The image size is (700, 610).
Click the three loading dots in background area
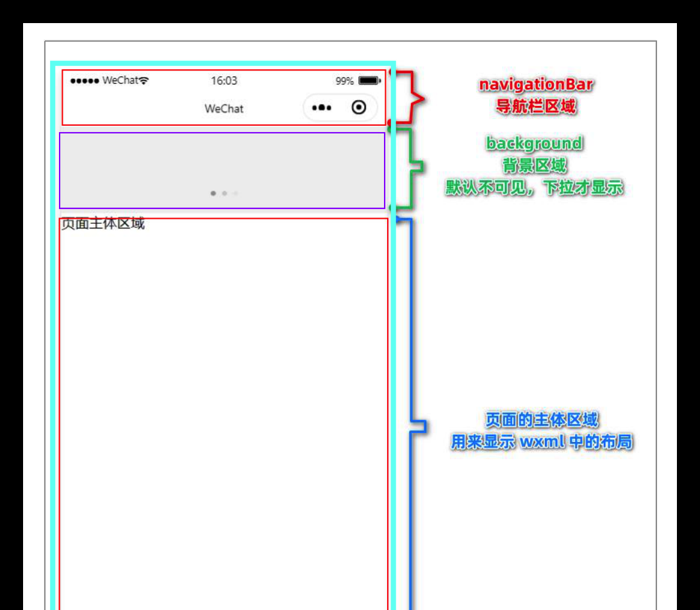coord(224,193)
